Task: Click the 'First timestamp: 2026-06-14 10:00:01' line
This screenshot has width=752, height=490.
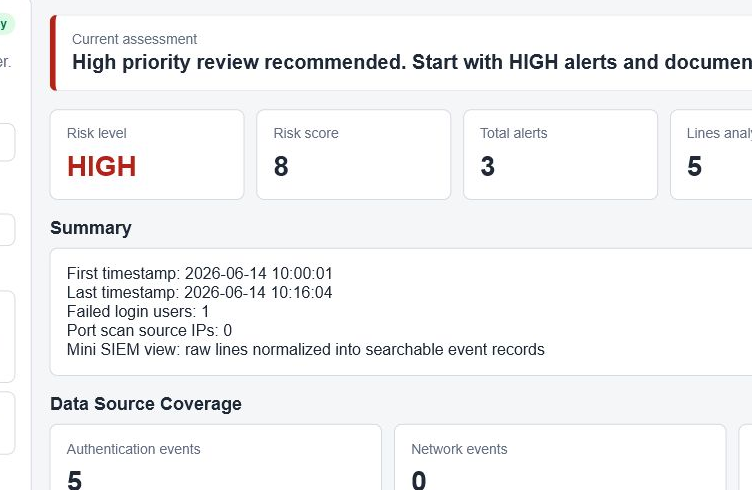Action: (x=200, y=273)
